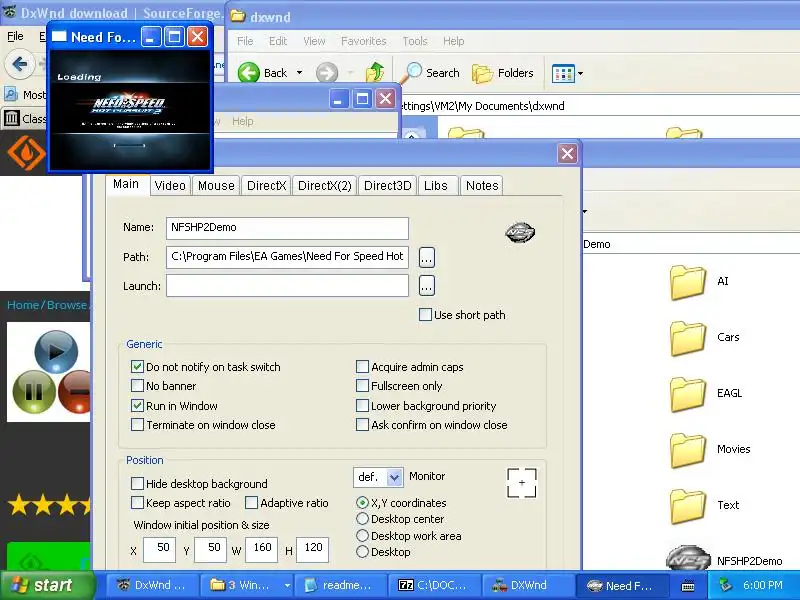This screenshot has width=800, height=600.
Task: Open the Movies folder
Action: click(x=688, y=450)
